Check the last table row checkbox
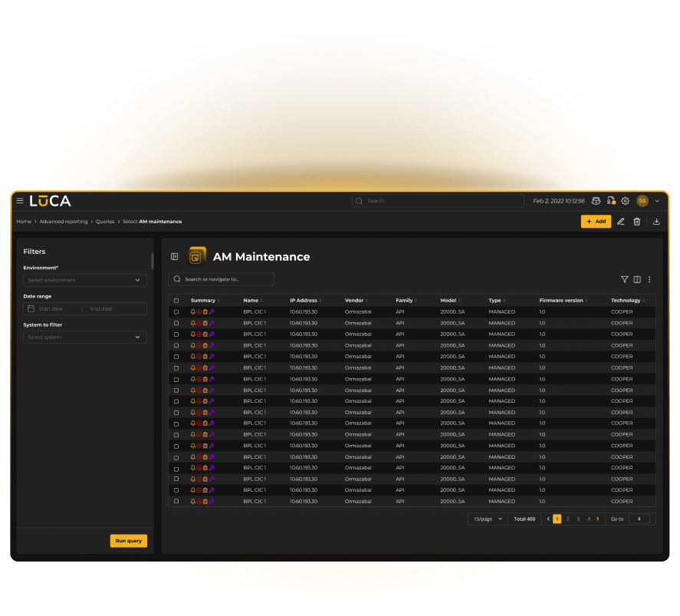 (176, 502)
